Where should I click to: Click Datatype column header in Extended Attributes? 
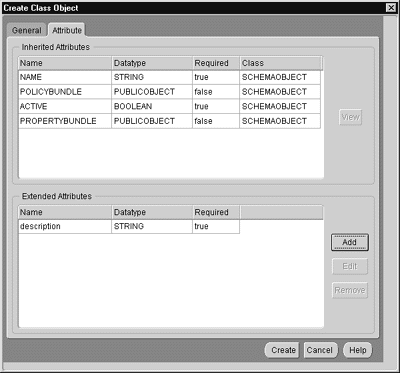(x=152, y=212)
